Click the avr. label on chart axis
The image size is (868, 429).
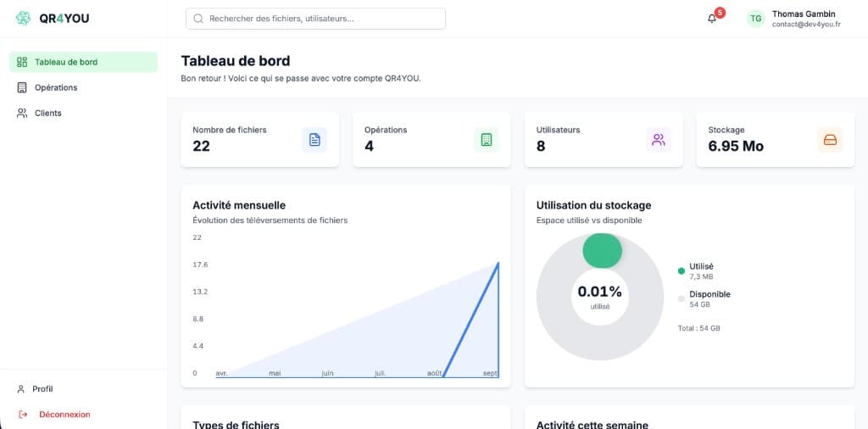221,373
